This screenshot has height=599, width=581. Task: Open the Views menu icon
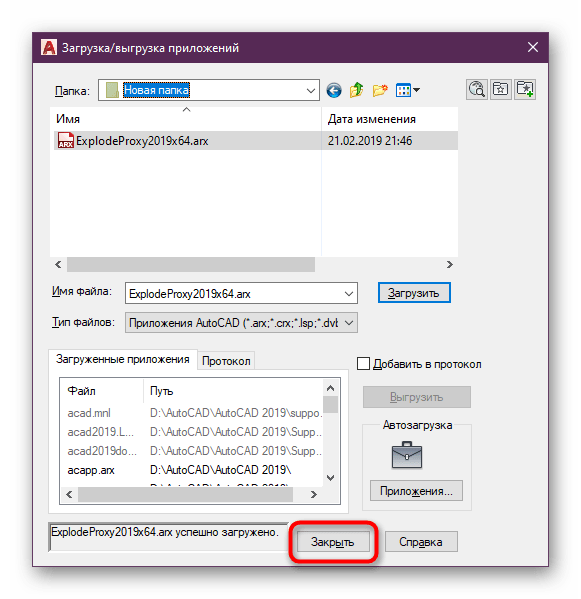[408, 90]
